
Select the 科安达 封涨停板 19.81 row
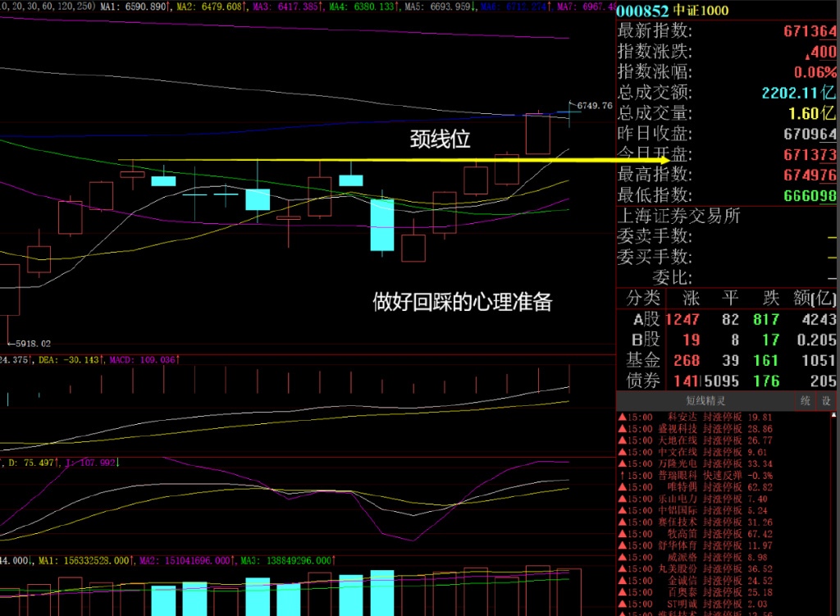pyautogui.click(x=696, y=418)
